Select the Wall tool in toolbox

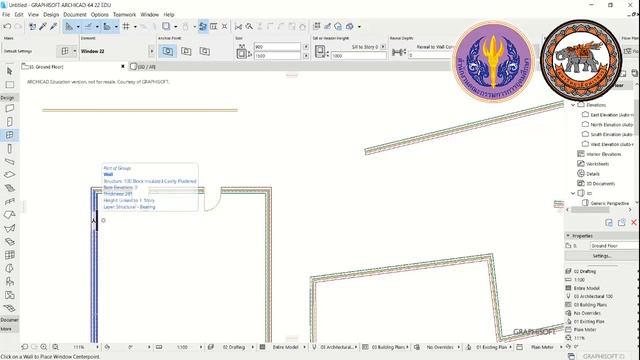[9, 109]
